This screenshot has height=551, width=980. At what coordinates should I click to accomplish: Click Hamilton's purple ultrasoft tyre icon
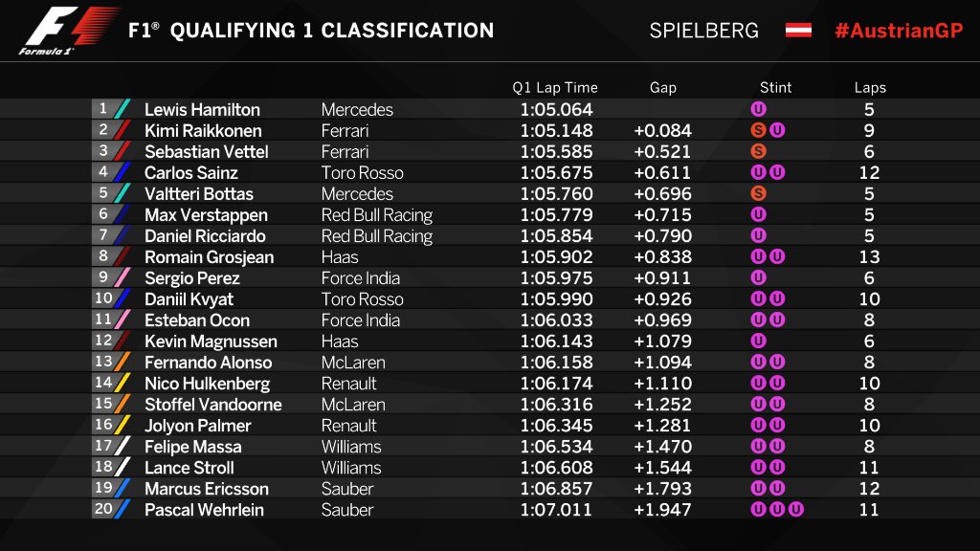coord(758,109)
